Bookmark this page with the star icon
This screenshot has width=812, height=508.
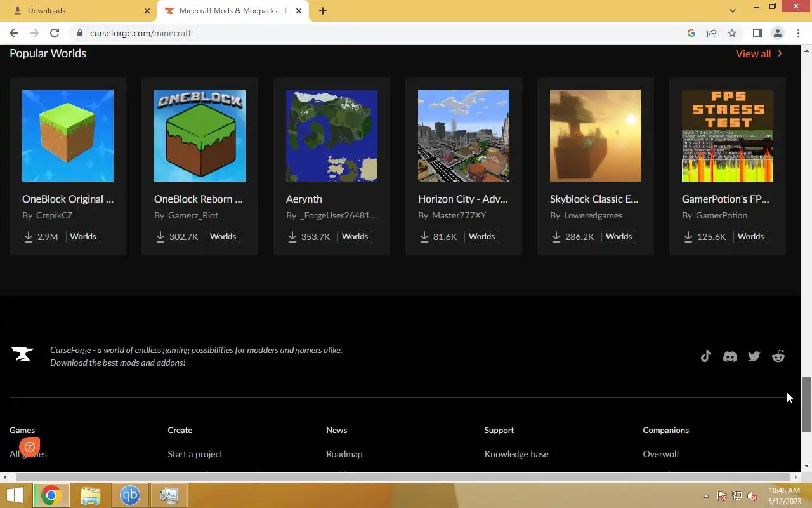pos(732,33)
